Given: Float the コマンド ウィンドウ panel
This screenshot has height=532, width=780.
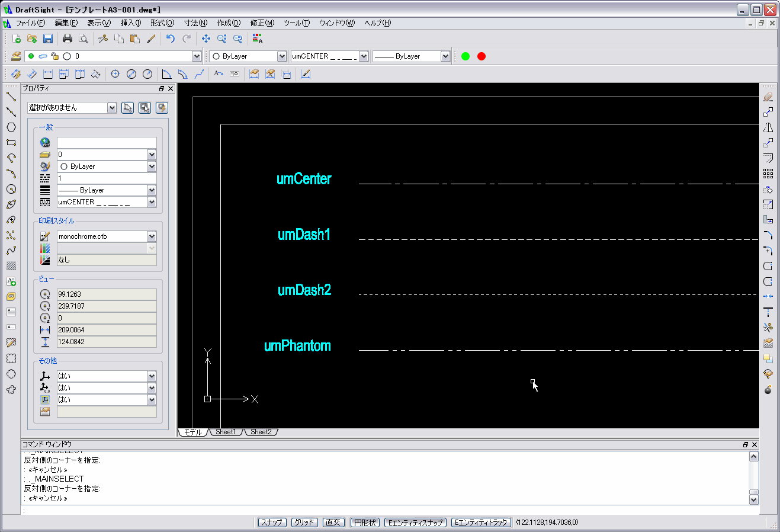Looking at the screenshot, I should [x=746, y=444].
